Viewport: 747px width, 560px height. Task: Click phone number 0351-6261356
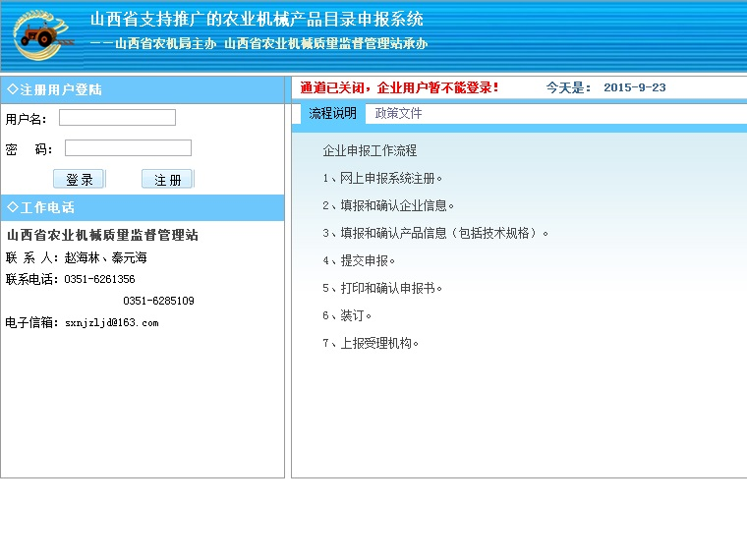pyautogui.click(x=99, y=280)
